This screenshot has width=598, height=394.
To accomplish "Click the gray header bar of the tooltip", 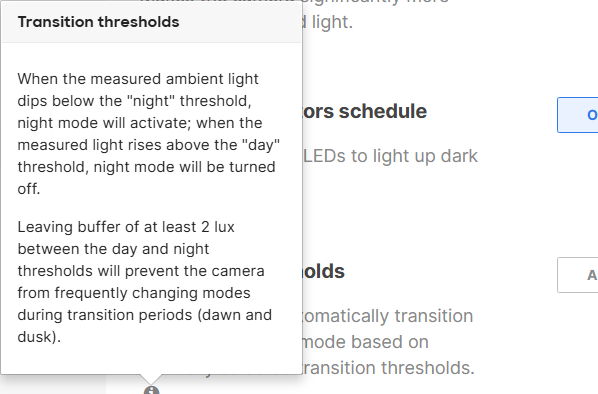I will point(151,22).
